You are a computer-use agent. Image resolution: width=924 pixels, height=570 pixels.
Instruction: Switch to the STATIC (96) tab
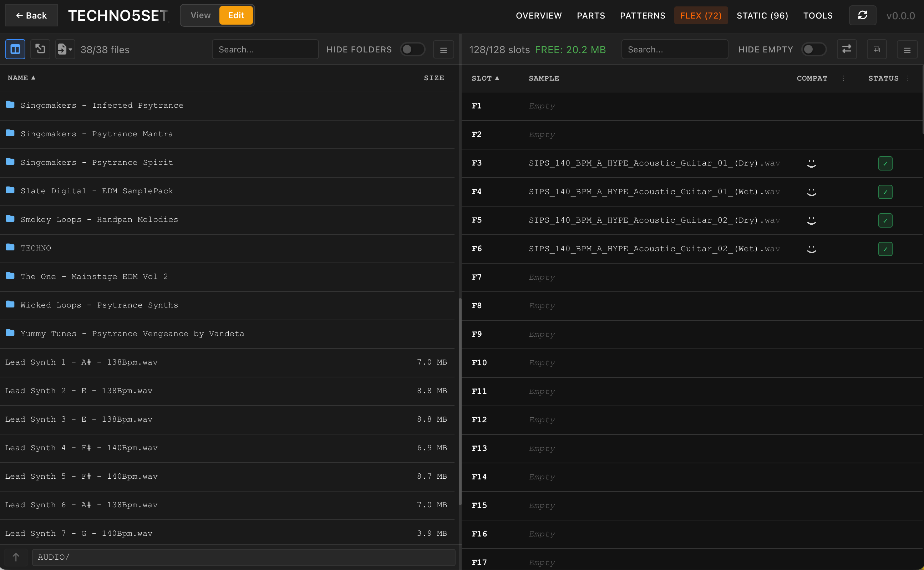[762, 15]
